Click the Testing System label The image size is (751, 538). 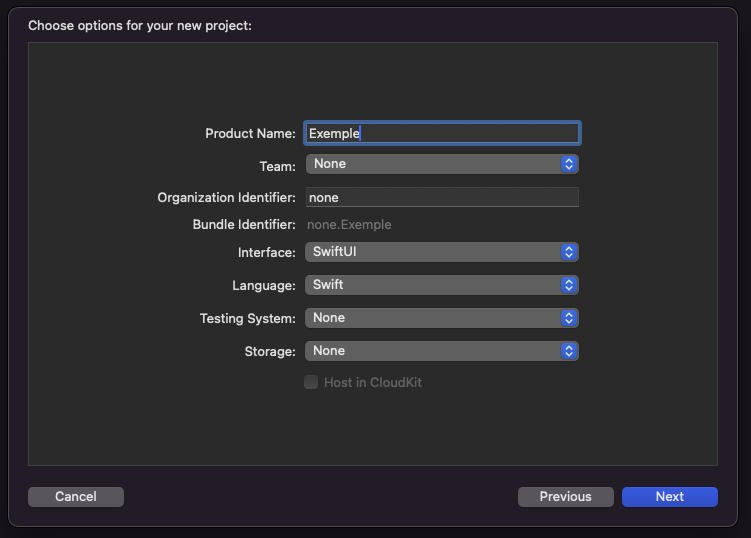pyautogui.click(x=248, y=319)
